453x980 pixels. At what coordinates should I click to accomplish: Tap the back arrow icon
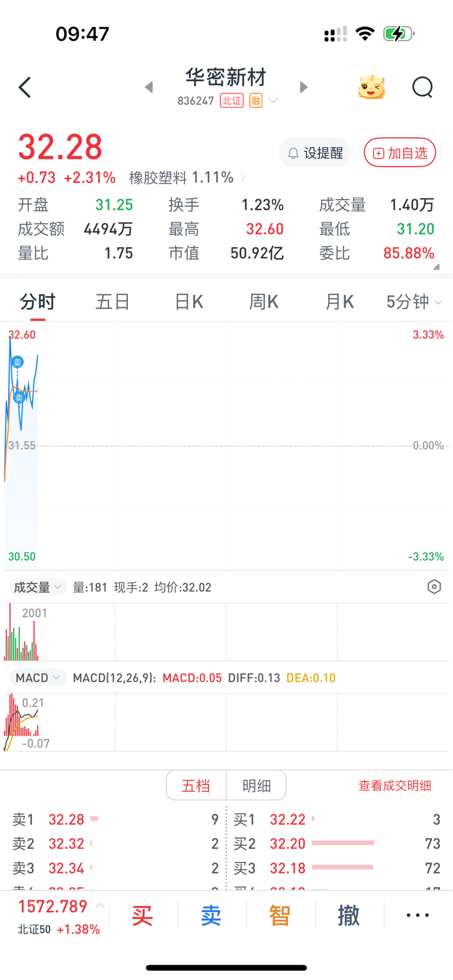pyautogui.click(x=25, y=88)
